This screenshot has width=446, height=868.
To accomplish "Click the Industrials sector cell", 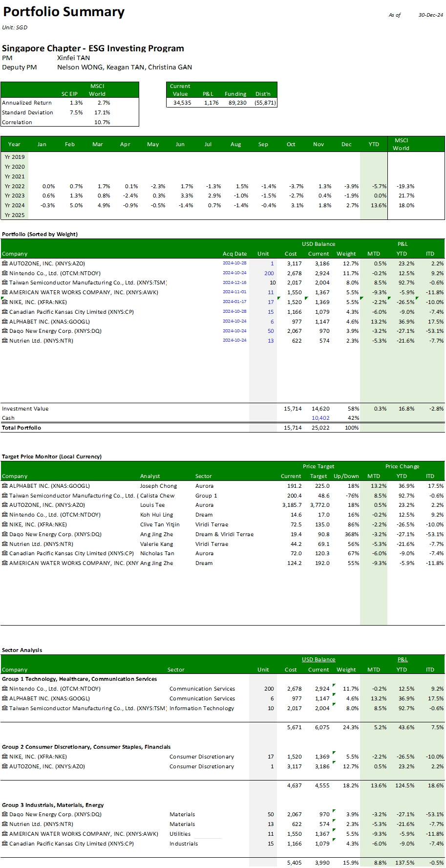I will pos(184,844).
